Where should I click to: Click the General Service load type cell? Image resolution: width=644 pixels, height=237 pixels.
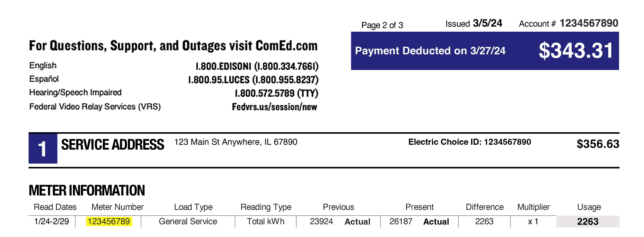pos(188,222)
